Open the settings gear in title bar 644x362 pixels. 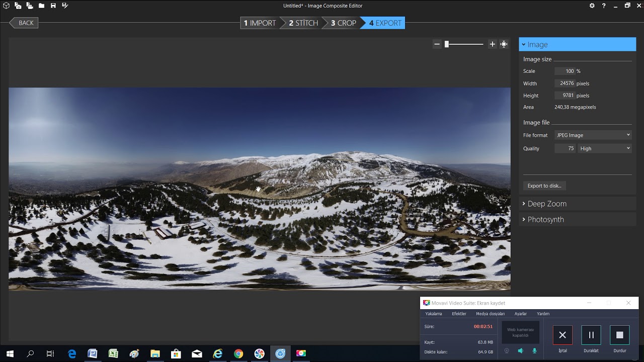(592, 6)
